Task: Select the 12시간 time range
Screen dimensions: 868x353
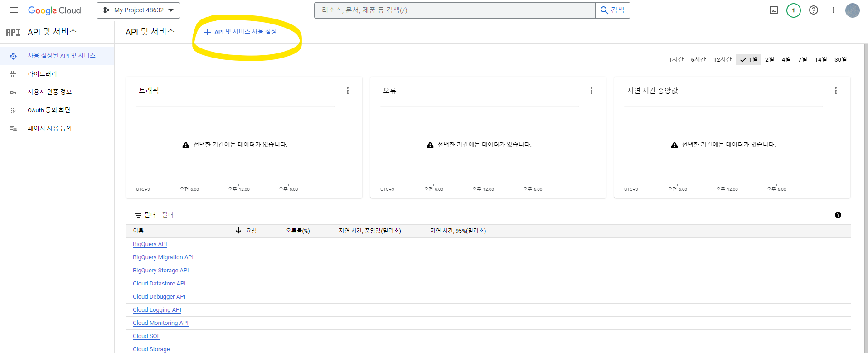Action: pos(723,59)
